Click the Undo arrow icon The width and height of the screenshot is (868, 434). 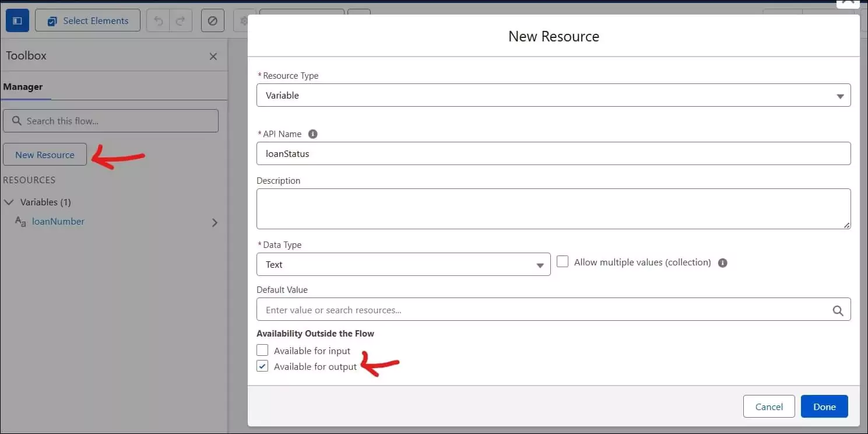[158, 20]
